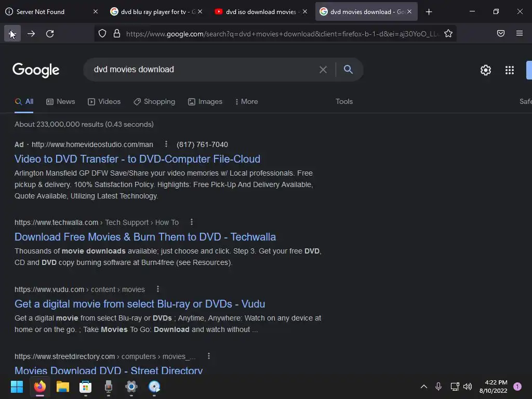Image resolution: width=532 pixels, height=399 pixels.
Task: Filter search results by News
Action: coord(60,101)
